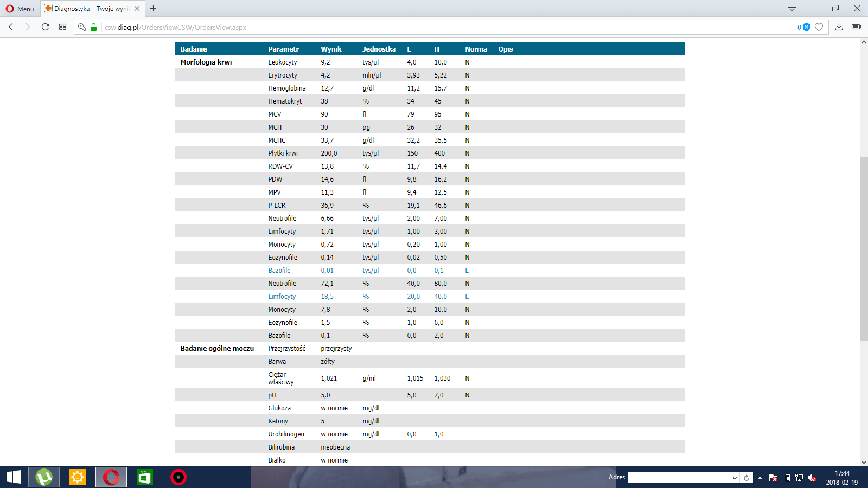Expand the taskbar Adres dropdown arrow

click(x=735, y=478)
